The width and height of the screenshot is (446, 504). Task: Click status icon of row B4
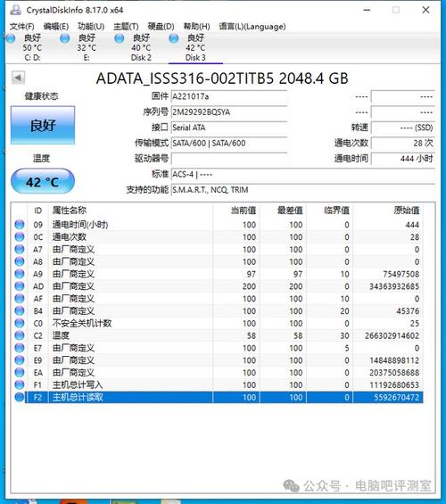pos(20,310)
